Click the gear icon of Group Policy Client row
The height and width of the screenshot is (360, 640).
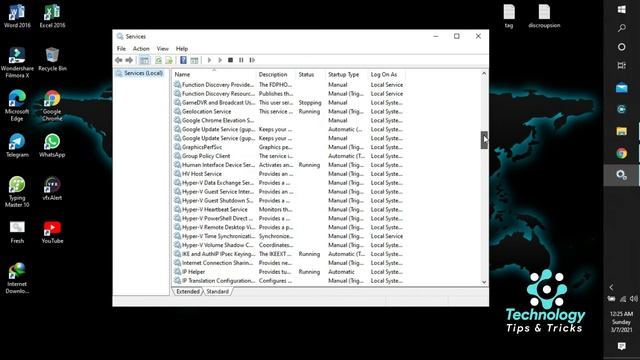click(x=177, y=156)
